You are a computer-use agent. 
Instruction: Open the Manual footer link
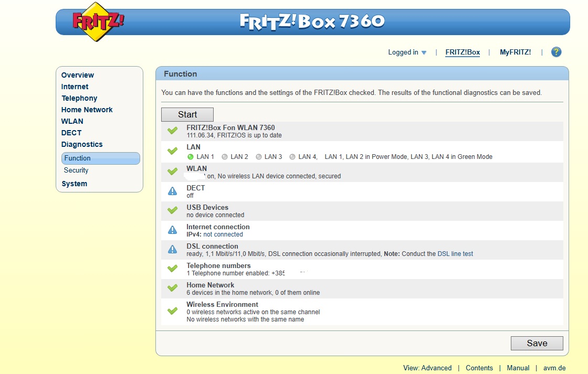pyautogui.click(x=518, y=368)
